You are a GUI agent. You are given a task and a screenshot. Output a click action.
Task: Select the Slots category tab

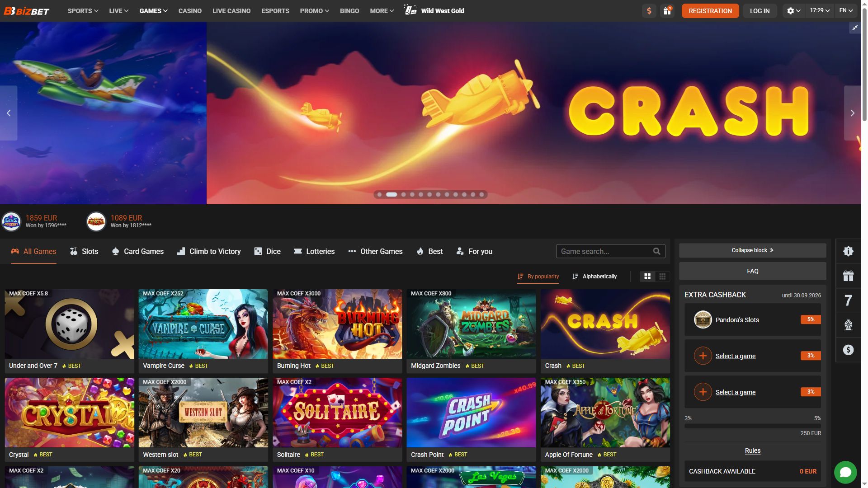[84, 252]
